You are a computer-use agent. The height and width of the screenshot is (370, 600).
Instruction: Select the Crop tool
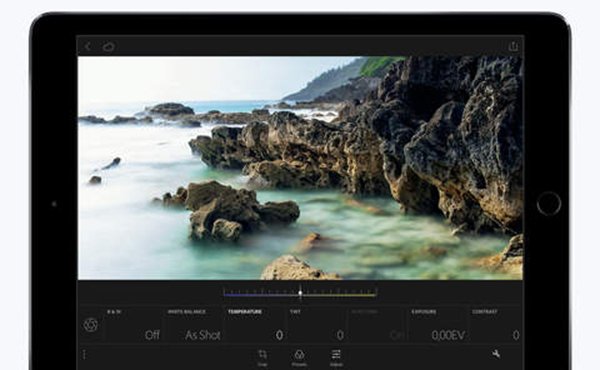click(x=262, y=357)
